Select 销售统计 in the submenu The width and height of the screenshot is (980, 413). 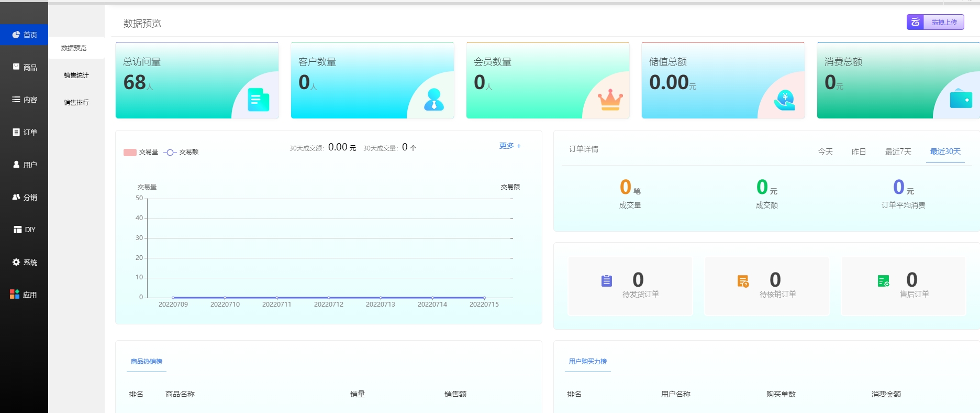tap(76, 75)
